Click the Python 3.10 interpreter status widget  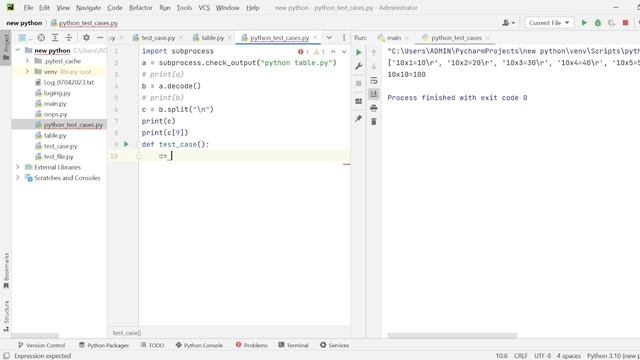point(613,356)
